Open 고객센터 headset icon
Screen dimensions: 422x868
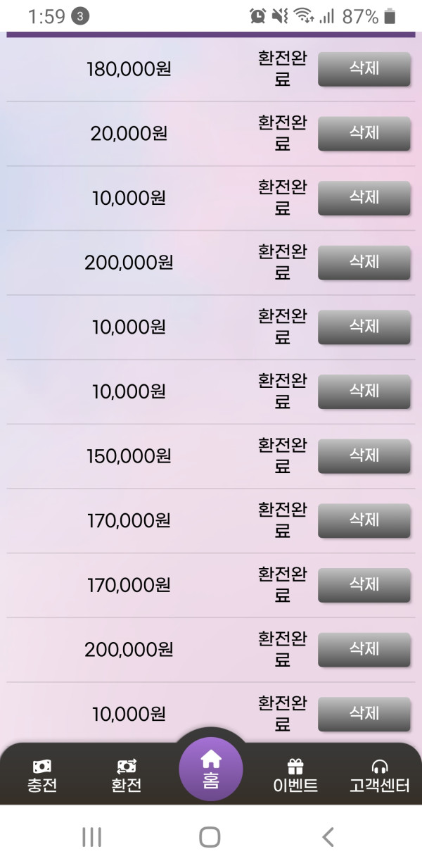(x=380, y=767)
